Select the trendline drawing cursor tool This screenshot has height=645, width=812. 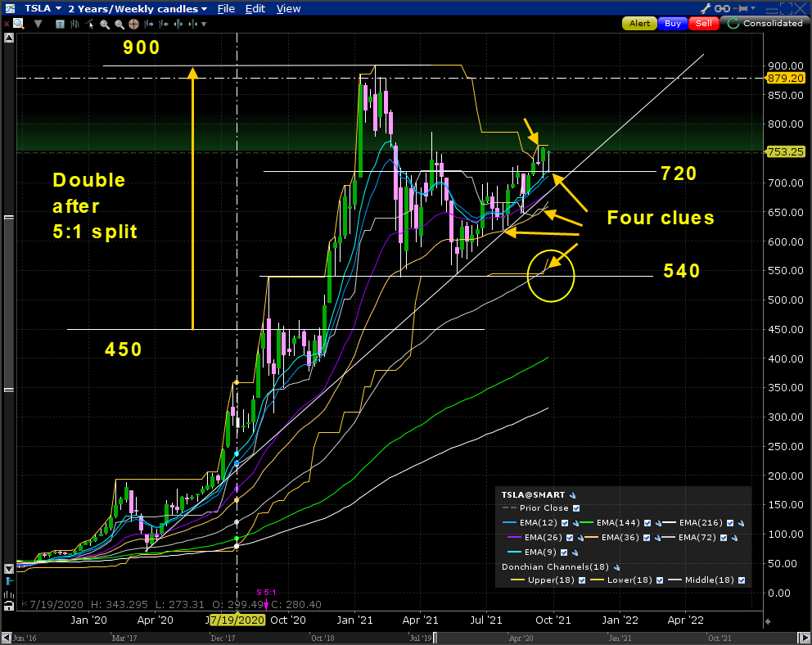89,24
